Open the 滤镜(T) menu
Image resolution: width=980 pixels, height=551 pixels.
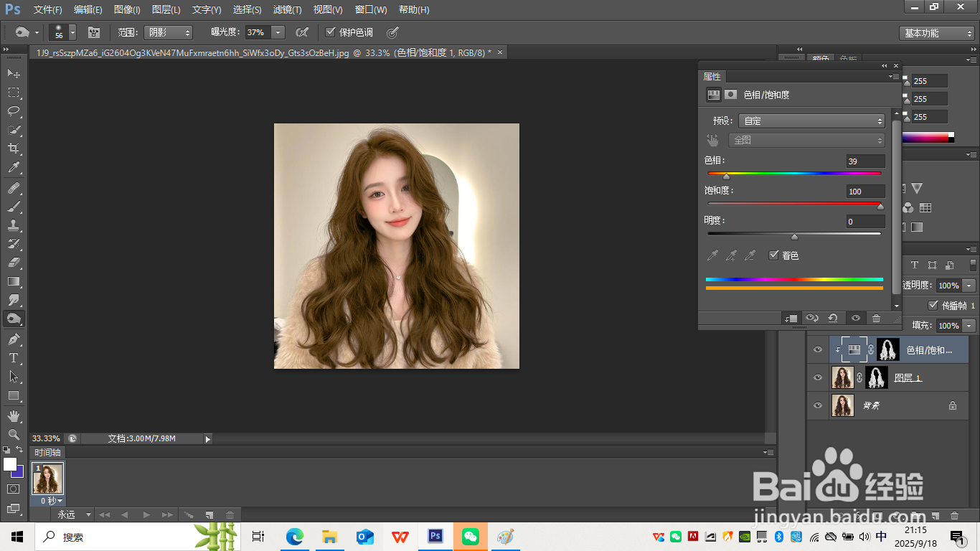pos(287,10)
